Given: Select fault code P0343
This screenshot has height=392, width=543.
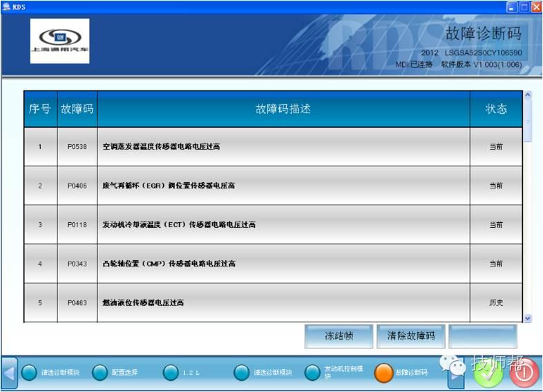Looking at the screenshot, I should (x=77, y=264).
